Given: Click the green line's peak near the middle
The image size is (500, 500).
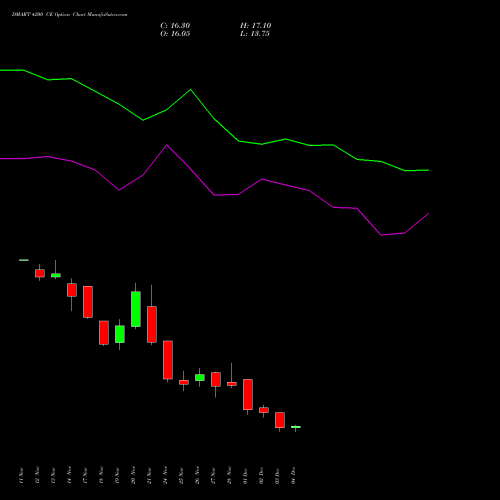Looking at the screenshot, I should click(190, 90).
